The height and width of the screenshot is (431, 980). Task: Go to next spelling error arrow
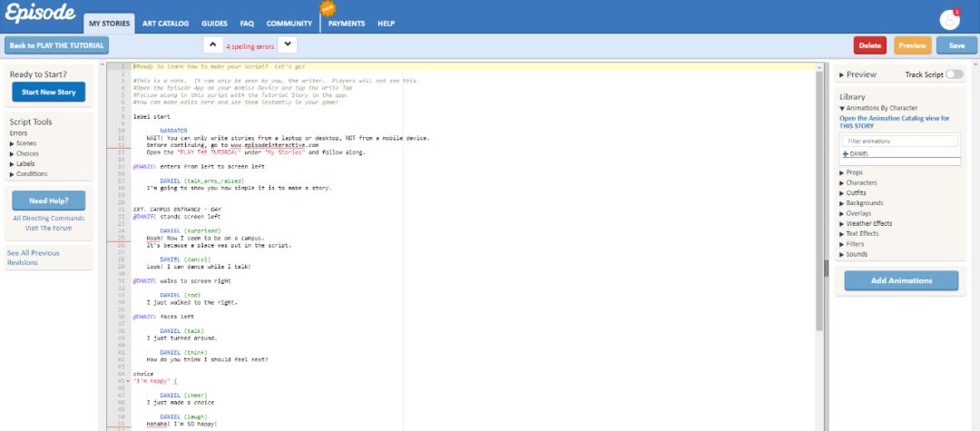pos(287,45)
